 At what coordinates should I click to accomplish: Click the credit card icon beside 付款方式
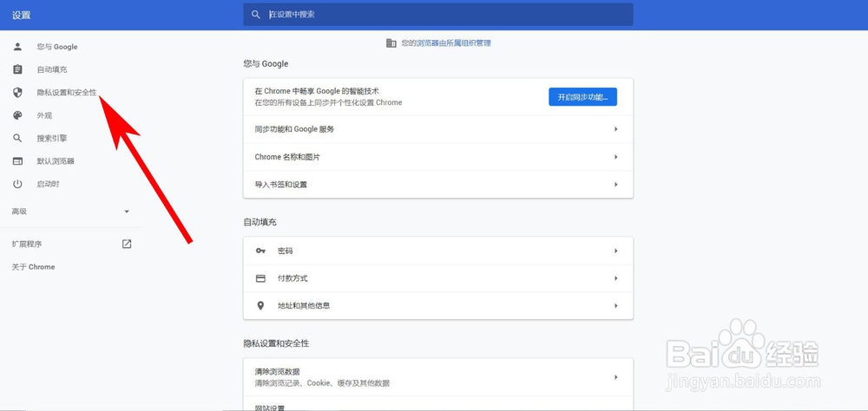click(260, 278)
